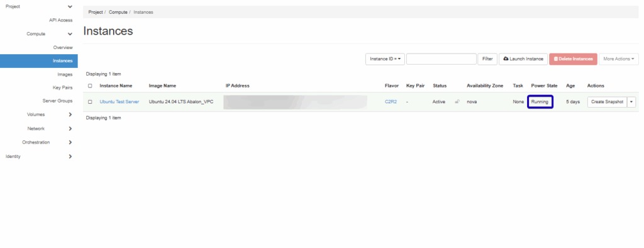The height and width of the screenshot is (248, 644).
Task: Open Server Groups in the sidebar
Action: pos(57,101)
